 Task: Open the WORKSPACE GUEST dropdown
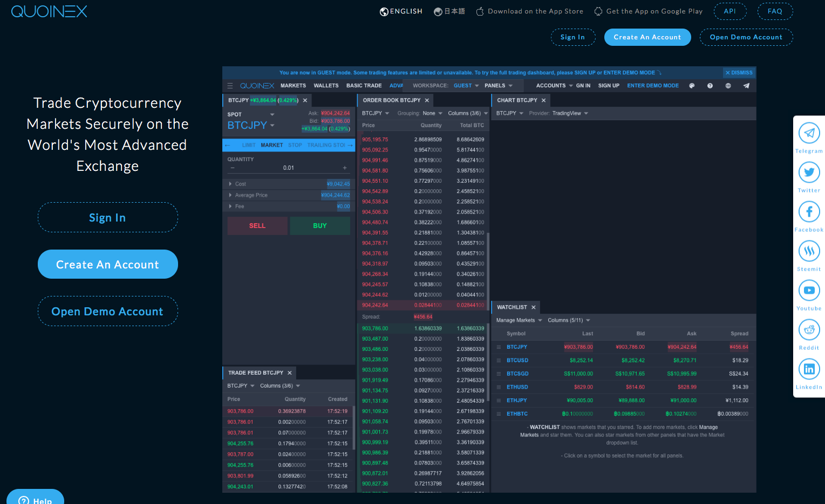[x=466, y=86]
